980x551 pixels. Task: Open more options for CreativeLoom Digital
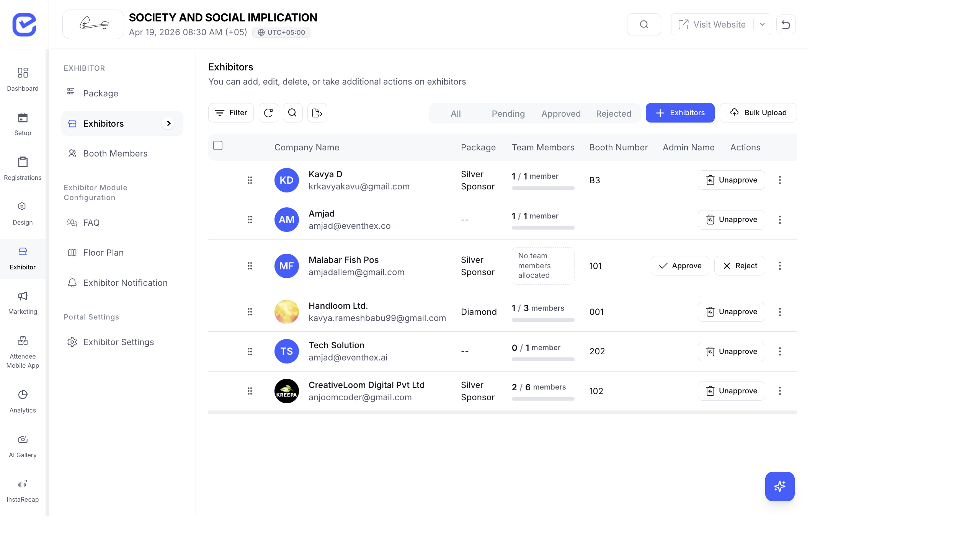[x=780, y=391]
